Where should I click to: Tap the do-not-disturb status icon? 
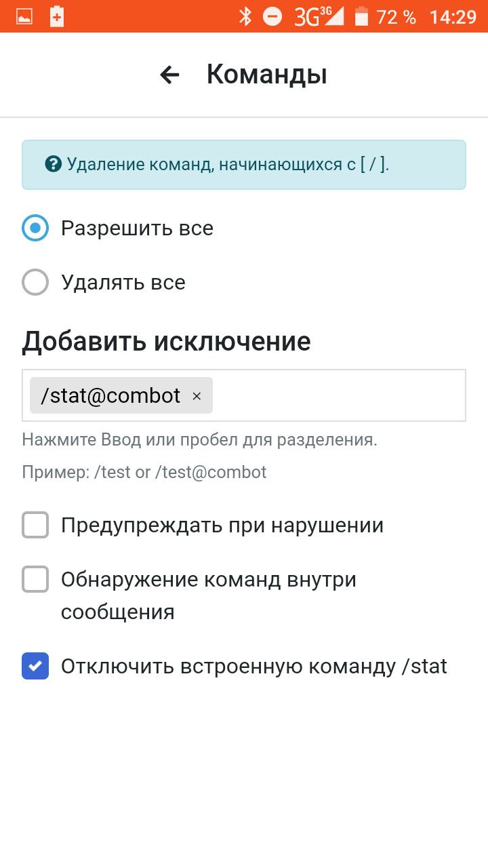coord(272,16)
